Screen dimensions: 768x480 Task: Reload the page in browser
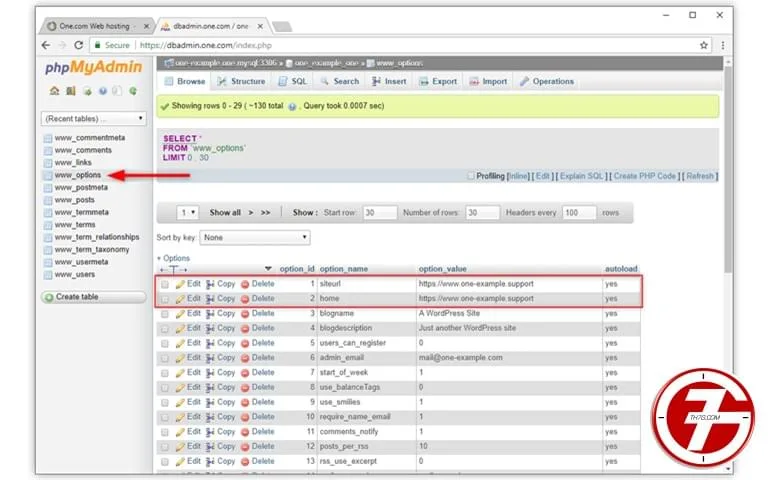(x=78, y=45)
